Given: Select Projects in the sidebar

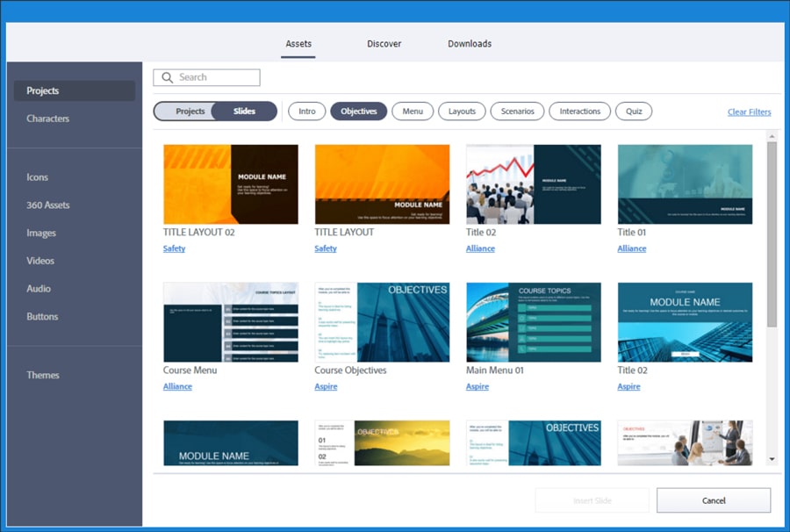Looking at the screenshot, I should point(75,90).
